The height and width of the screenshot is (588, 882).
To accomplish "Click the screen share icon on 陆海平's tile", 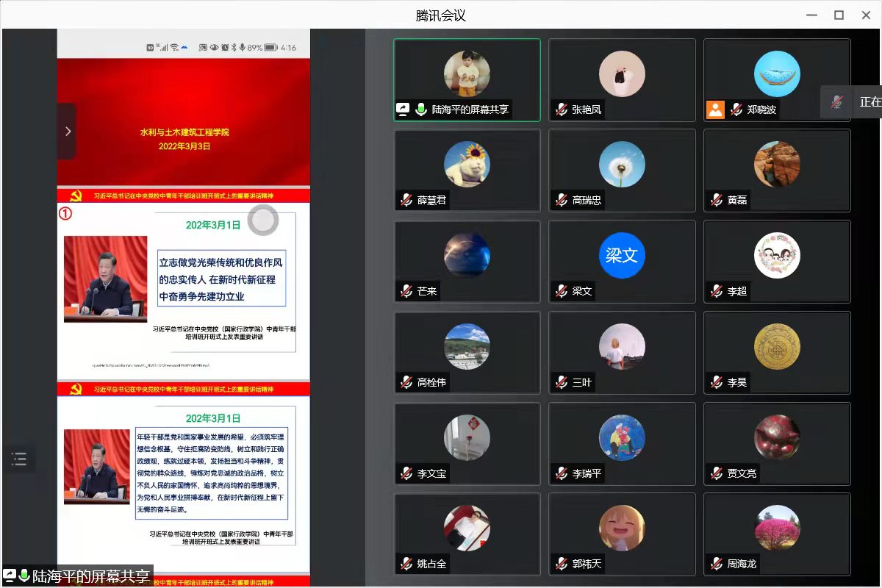I will [x=403, y=110].
